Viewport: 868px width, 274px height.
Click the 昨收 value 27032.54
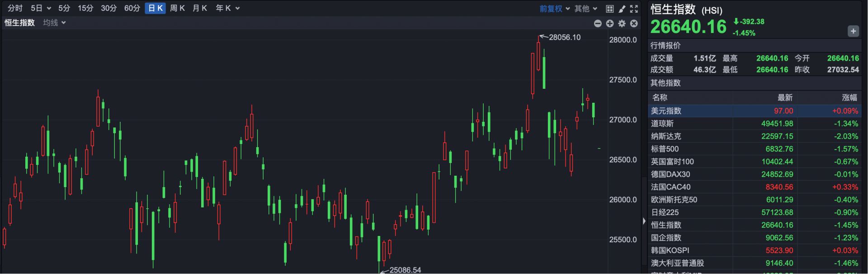click(843, 70)
